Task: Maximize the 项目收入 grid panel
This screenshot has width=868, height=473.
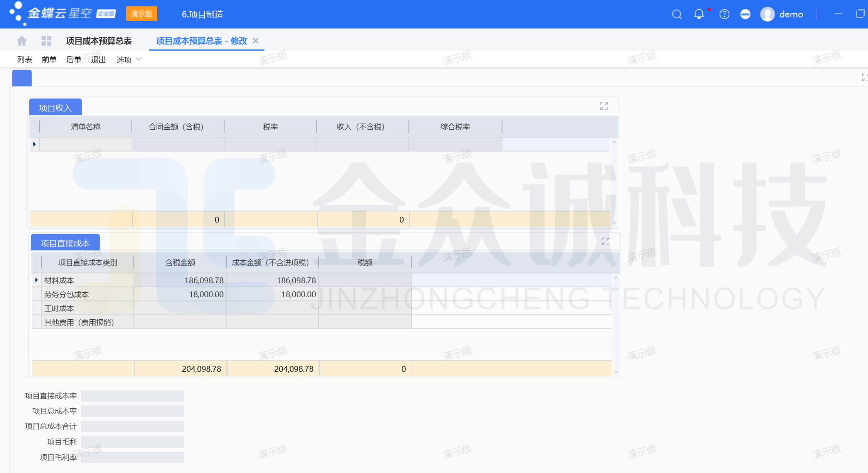Action: 604,106
